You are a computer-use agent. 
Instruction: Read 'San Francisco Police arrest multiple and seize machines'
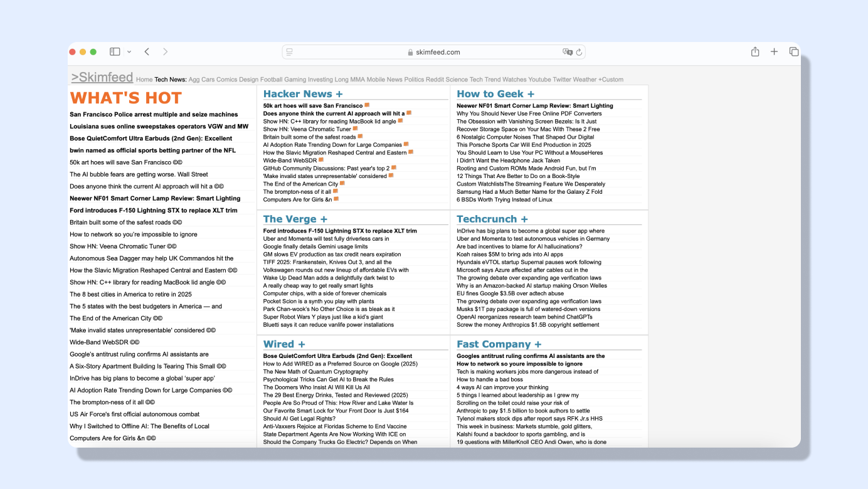point(154,115)
